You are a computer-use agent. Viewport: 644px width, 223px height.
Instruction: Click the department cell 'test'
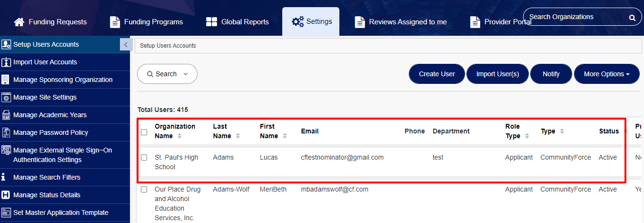438,157
